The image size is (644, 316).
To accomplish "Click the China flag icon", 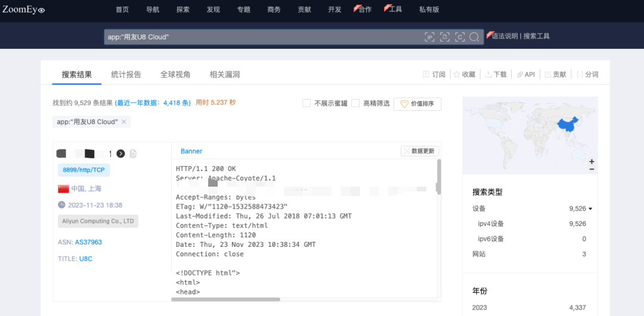I will [63, 188].
